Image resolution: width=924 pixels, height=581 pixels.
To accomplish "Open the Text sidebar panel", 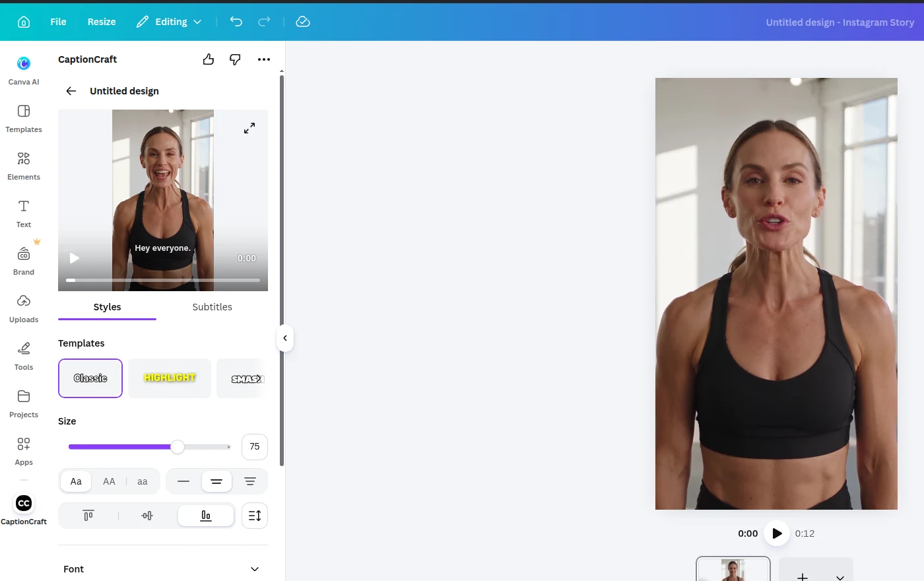I will tap(24, 213).
